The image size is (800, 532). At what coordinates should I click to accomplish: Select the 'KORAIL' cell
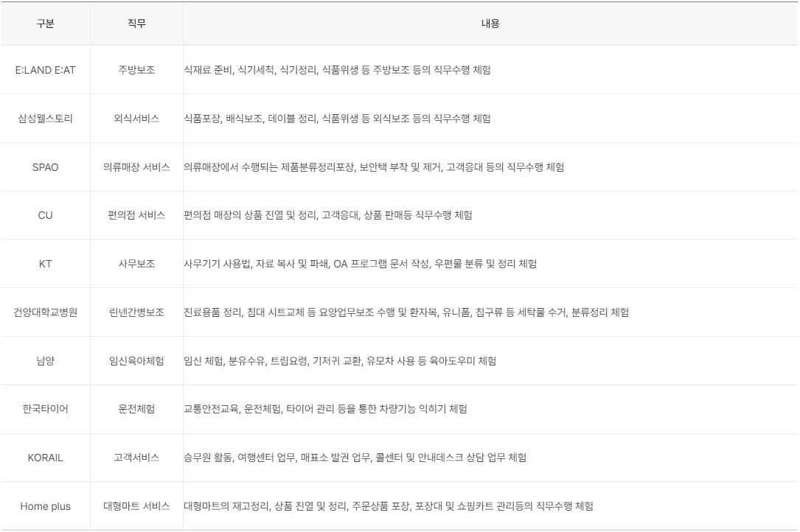click(46, 458)
